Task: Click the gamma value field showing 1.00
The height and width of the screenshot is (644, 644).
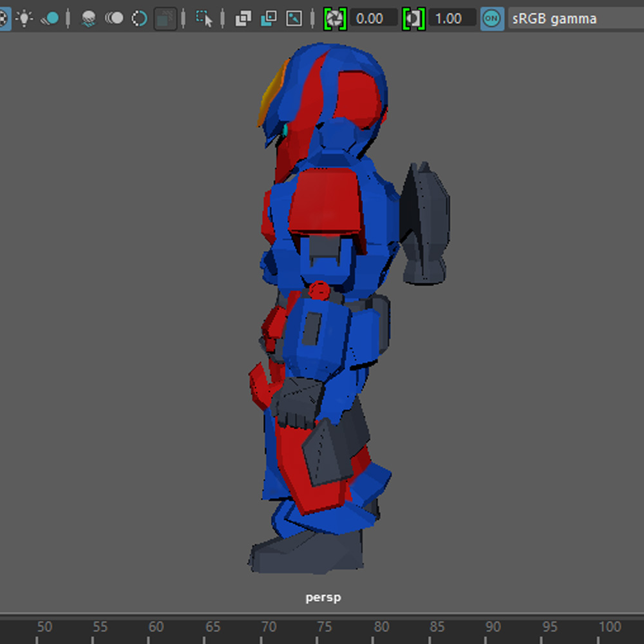Action: pos(452,19)
